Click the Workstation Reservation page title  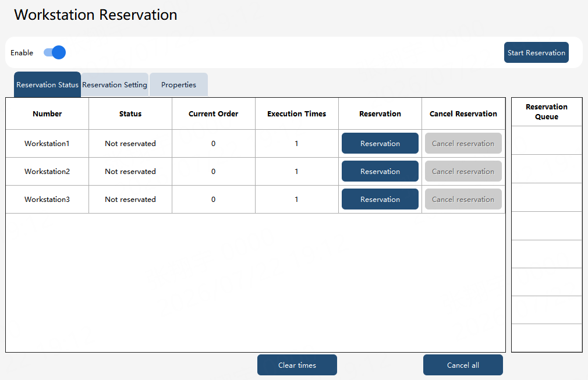(x=95, y=15)
